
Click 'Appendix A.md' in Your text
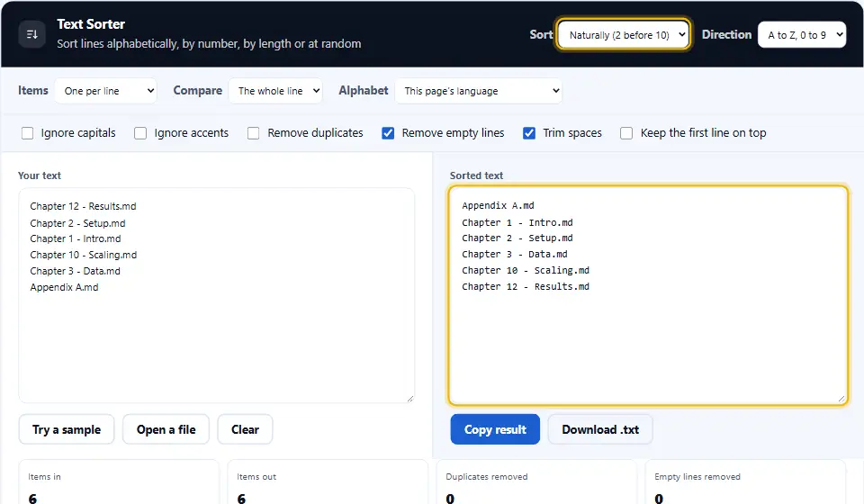(x=65, y=287)
